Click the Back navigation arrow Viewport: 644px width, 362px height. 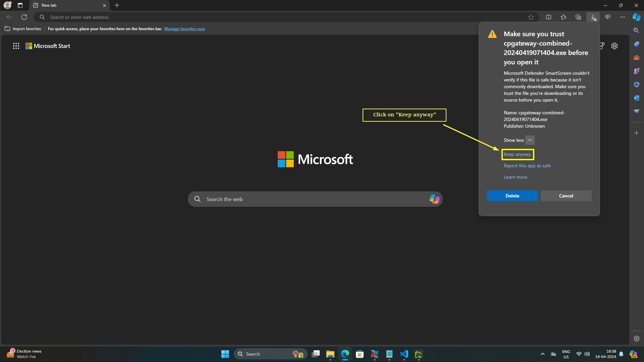[9, 17]
